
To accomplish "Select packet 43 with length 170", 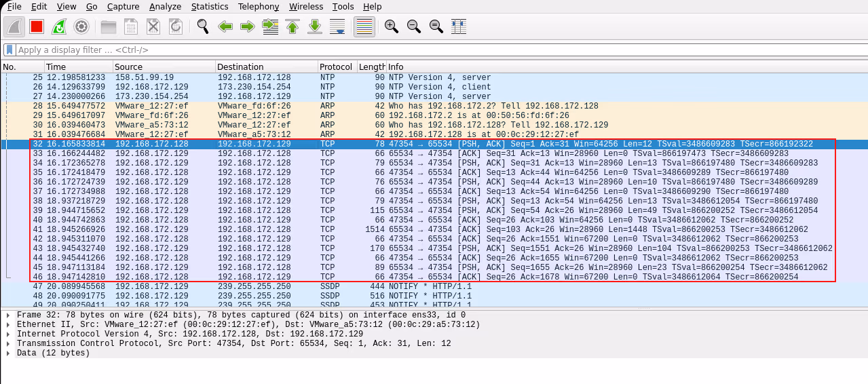I will (x=434, y=248).
